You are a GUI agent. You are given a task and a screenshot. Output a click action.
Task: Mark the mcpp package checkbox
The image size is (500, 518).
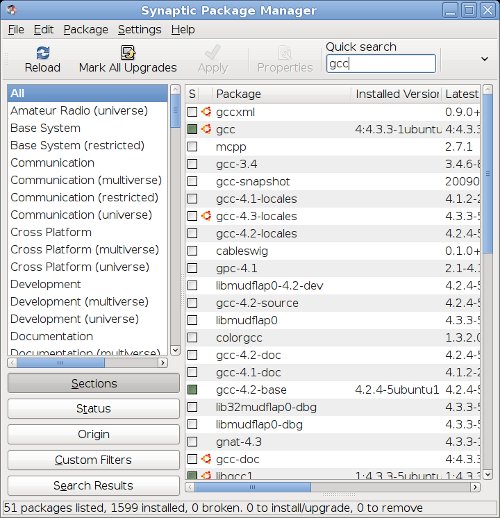tap(192, 146)
